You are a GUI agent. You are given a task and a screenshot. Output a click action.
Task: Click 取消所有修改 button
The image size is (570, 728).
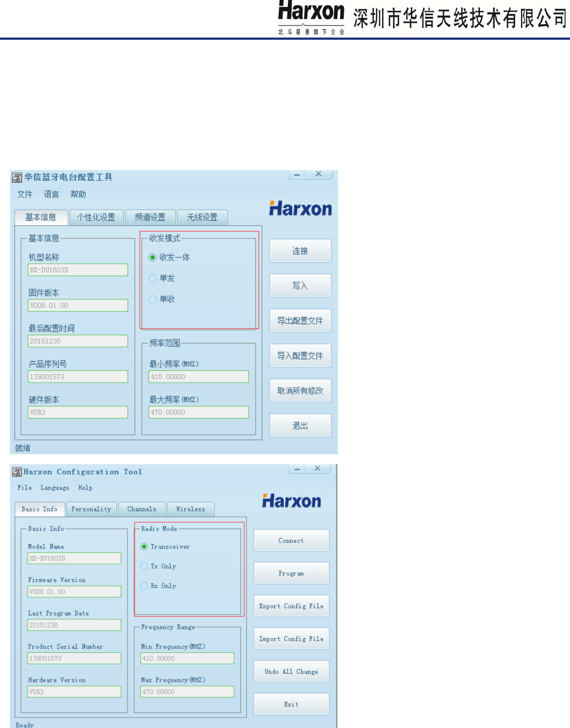coord(300,391)
